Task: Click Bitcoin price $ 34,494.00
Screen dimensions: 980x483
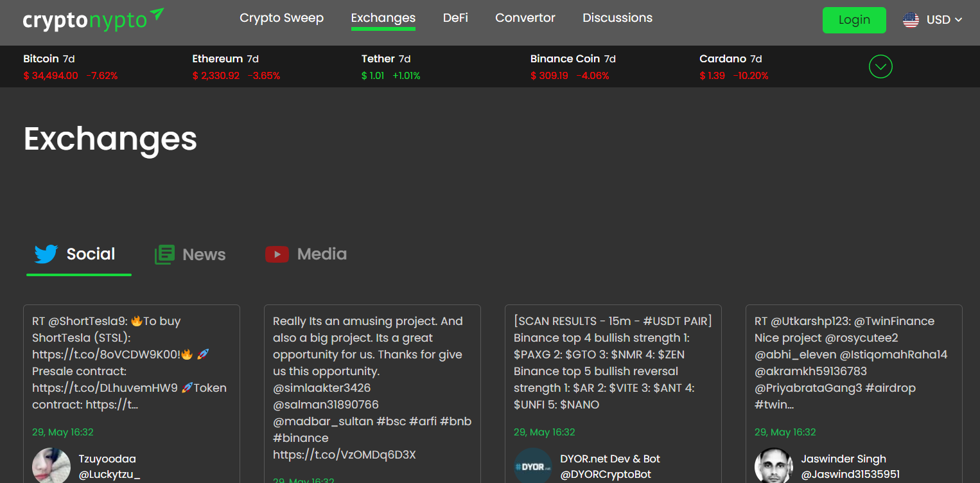Action: 51,76
